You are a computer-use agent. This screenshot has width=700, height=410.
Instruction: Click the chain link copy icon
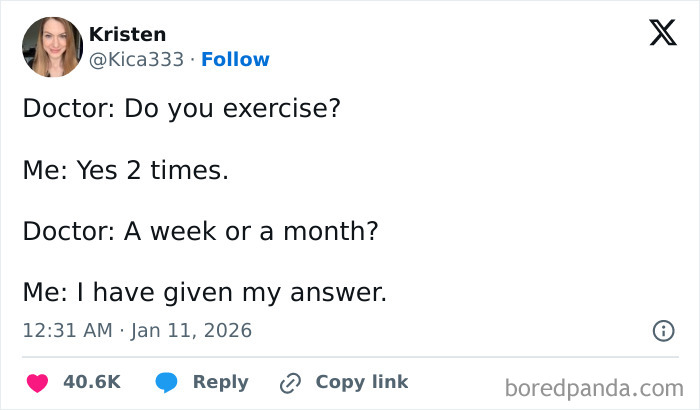coord(291,382)
